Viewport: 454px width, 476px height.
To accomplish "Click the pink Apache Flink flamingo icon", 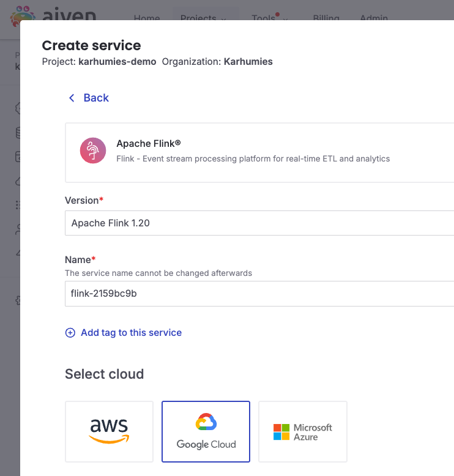I will pos(93,151).
